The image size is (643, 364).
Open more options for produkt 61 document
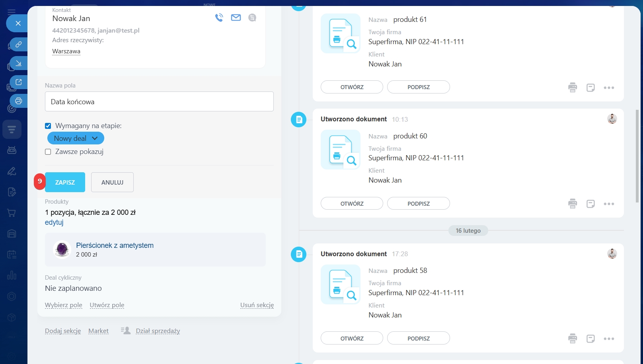click(x=609, y=88)
